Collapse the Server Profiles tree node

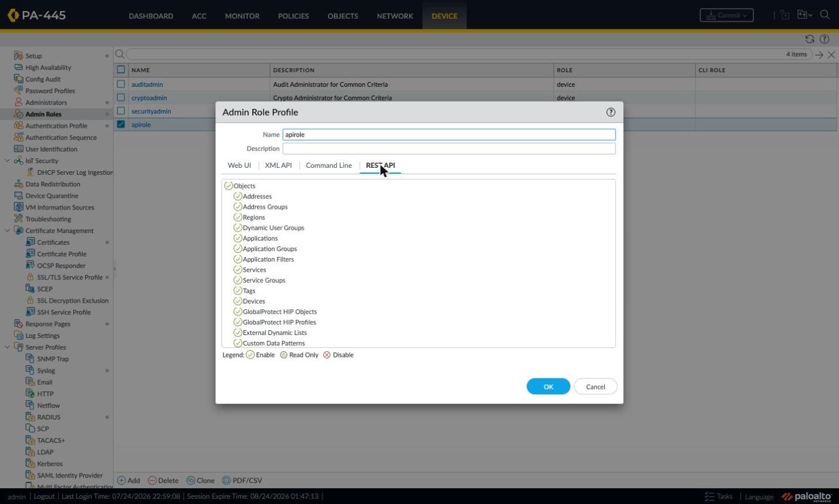tap(7, 347)
